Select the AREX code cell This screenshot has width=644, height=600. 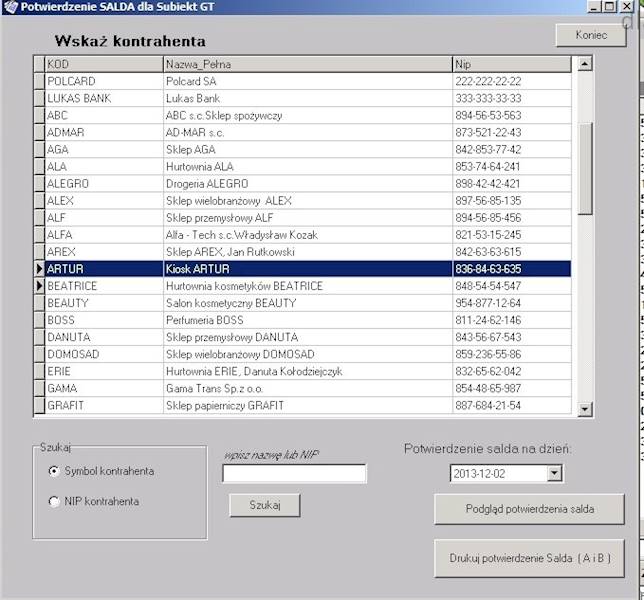(x=104, y=252)
